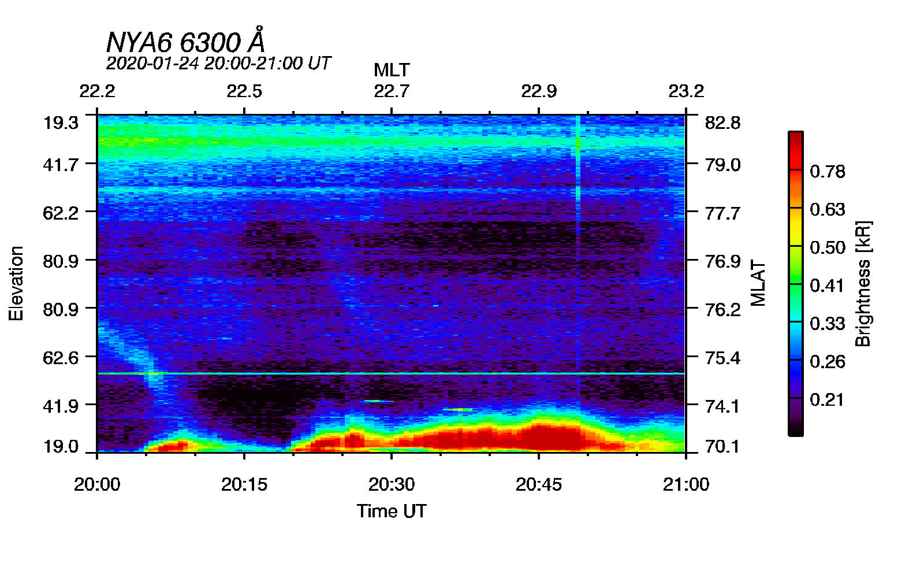Click the MLAT tick value 77.7
The width and height of the screenshot is (924, 578).
(722, 213)
